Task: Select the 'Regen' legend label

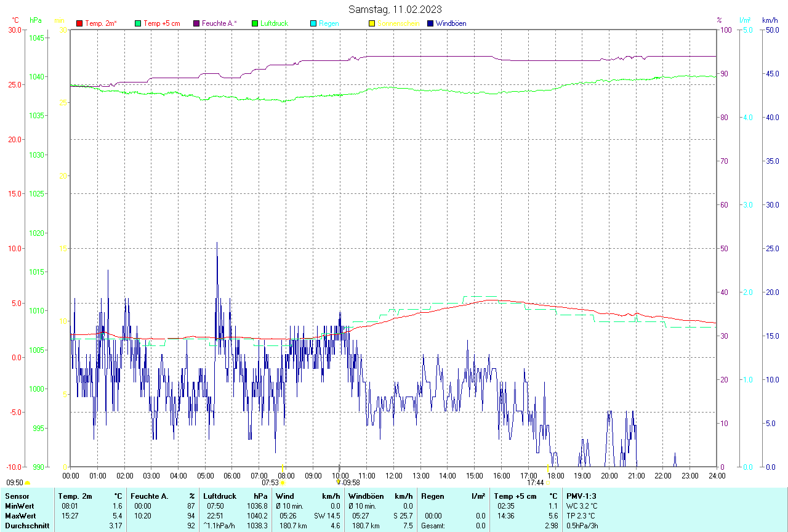Action: (329, 23)
